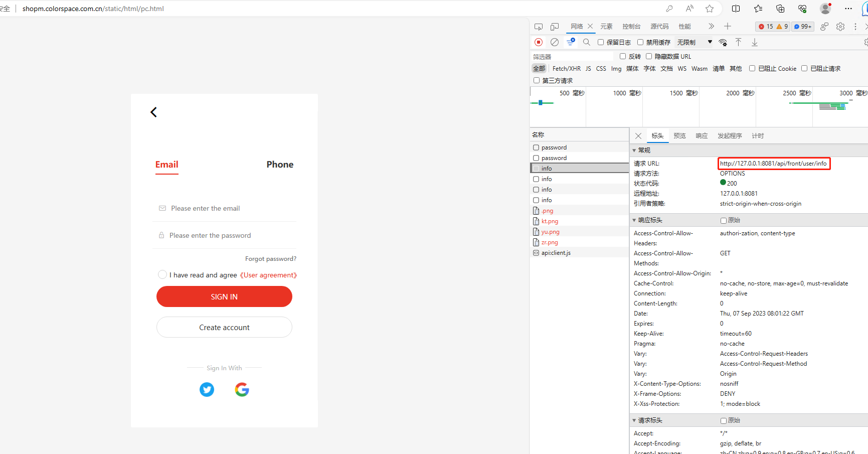Toggle 已阻止请求 checkbox

tap(804, 68)
